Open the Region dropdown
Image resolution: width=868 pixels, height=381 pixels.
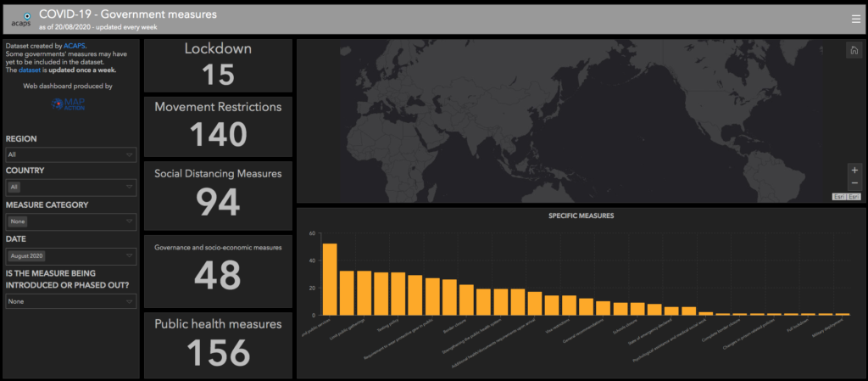point(71,155)
